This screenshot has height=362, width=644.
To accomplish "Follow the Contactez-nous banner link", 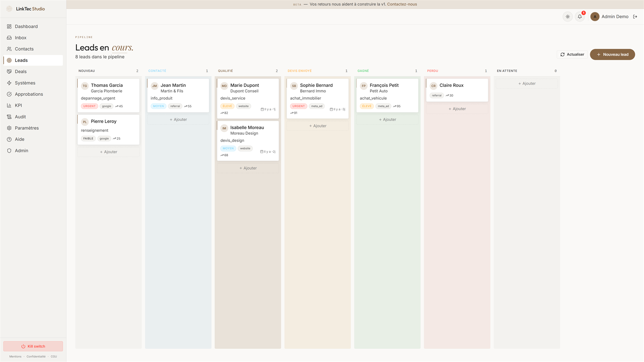I will 402,4.
